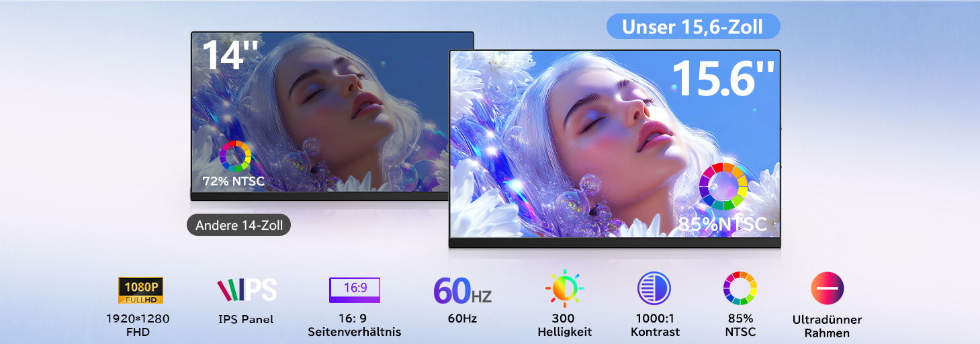Viewport: 980px width, 344px height.
Task: Click the '16: 9 Seitenverhältnis' caption
Action: (355, 325)
